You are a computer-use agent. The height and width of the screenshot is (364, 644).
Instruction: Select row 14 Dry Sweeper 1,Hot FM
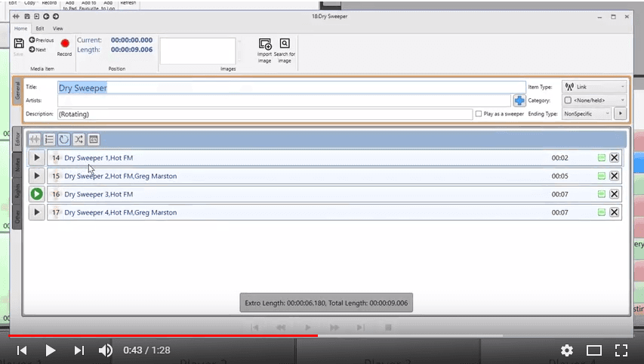[334, 158]
